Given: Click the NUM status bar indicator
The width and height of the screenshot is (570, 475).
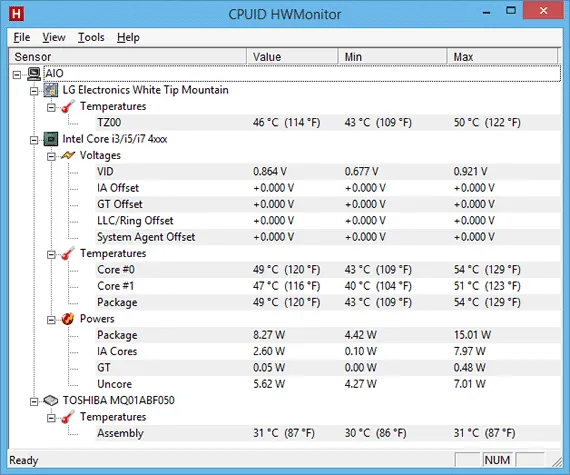Looking at the screenshot, I should pos(497,460).
